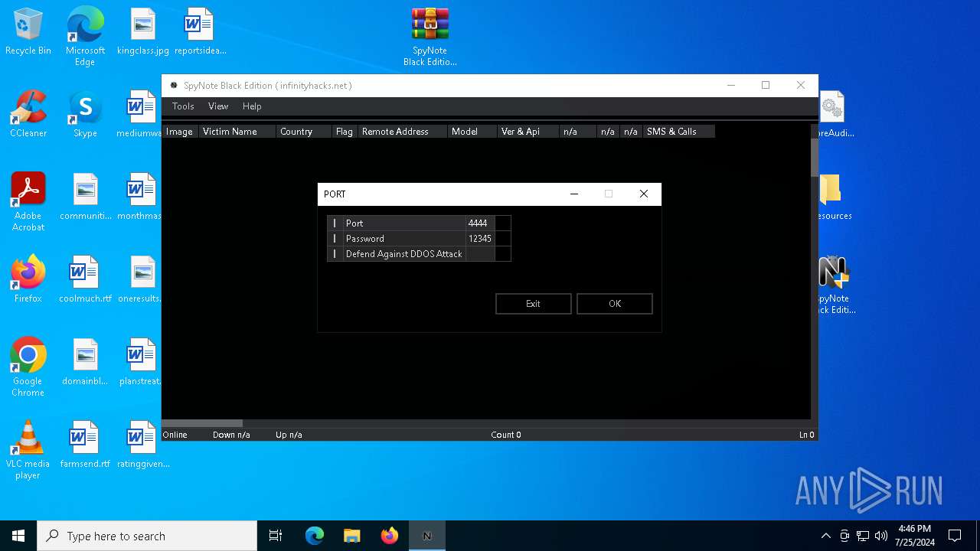980x551 pixels.
Task: Toggle the Defend Against DDOS Attack value cell
Action: click(x=480, y=254)
